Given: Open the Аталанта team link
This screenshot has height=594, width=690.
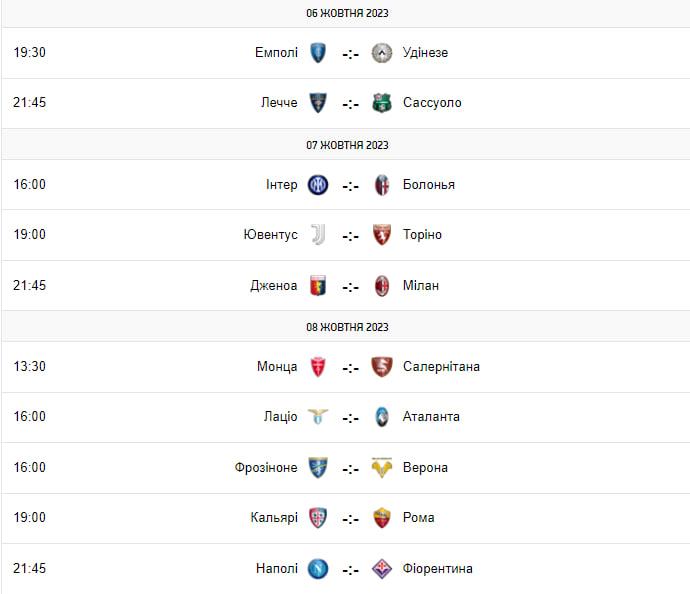Looking at the screenshot, I should click(431, 416).
